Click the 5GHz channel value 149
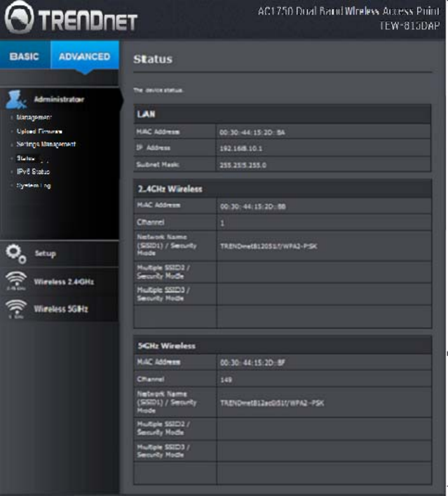This screenshot has height=496, width=448. 226,380
